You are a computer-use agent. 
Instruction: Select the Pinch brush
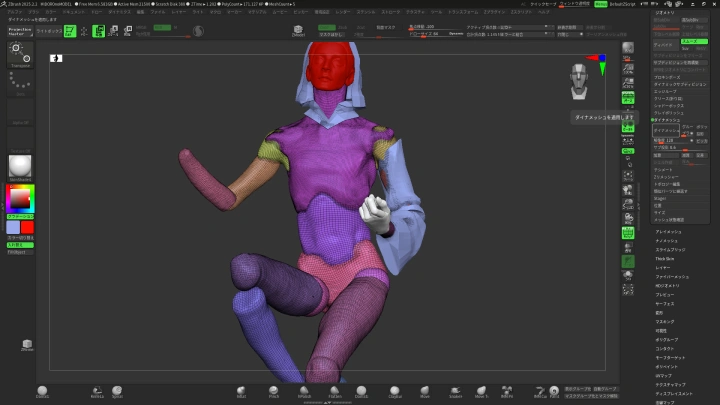point(274,392)
